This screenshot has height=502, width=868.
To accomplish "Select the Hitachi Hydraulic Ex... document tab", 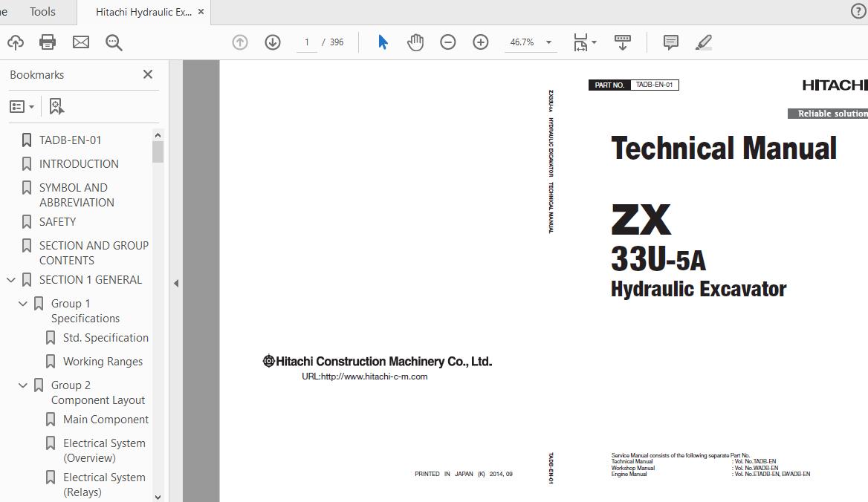I will click(144, 12).
